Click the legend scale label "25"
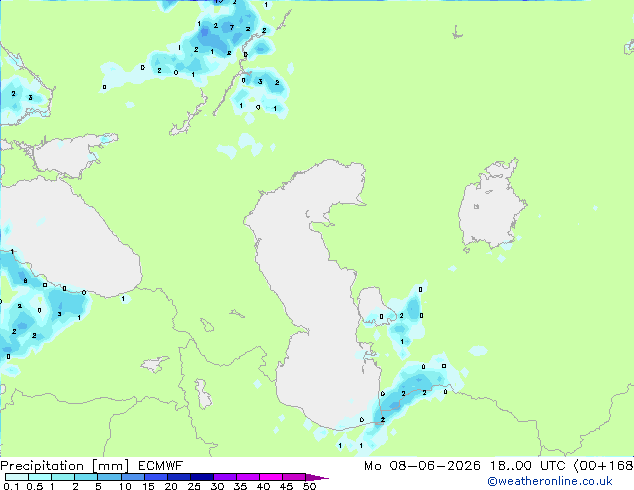The image size is (634, 490). coord(194,486)
